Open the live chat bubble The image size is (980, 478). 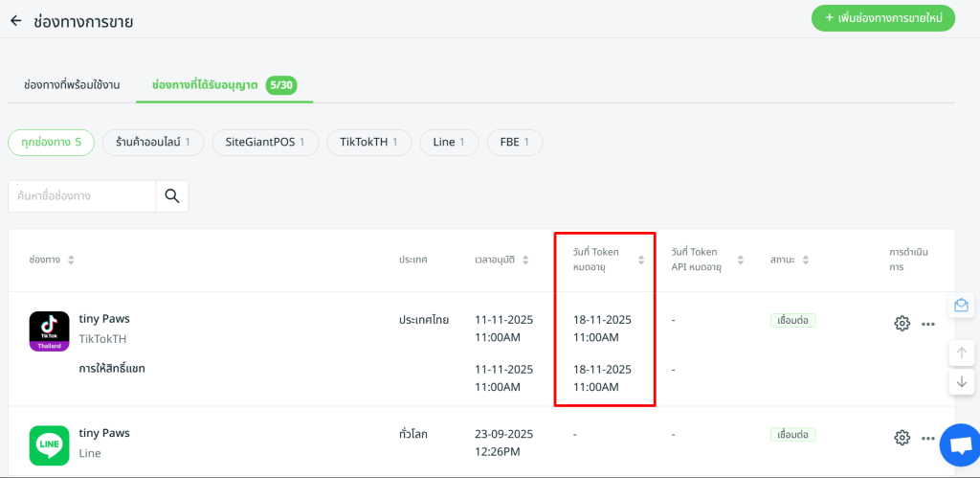point(958,444)
